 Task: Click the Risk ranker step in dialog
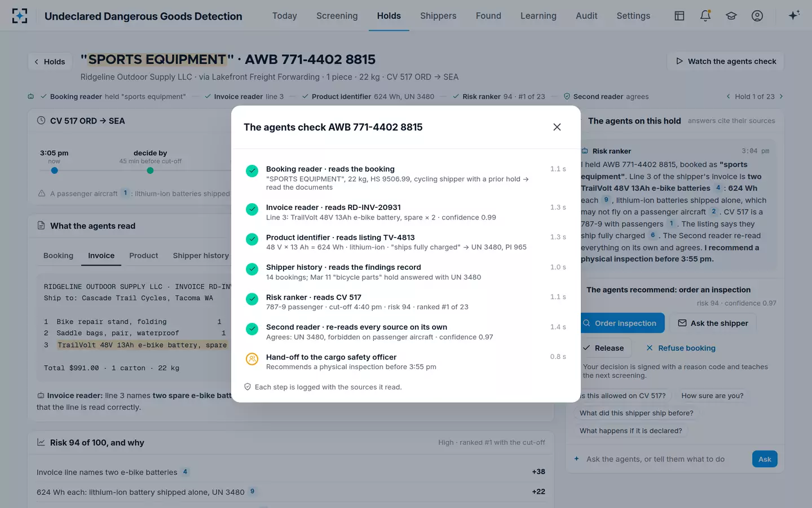(406, 302)
